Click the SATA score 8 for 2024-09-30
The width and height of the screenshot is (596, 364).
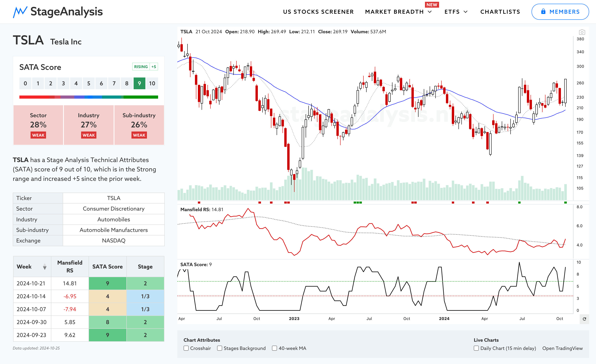click(107, 322)
